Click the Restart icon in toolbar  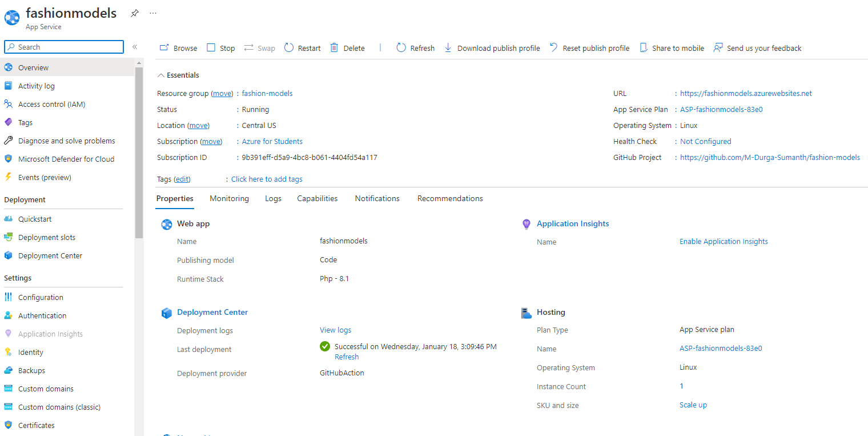289,48
